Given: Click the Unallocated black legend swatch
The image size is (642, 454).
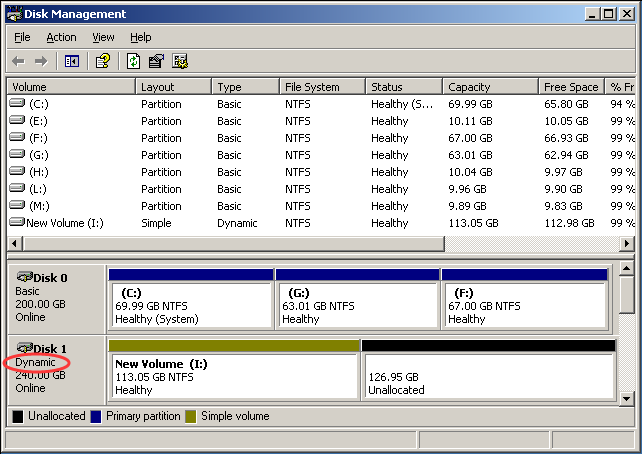Looking at the screenshot, I should tap(18, 417).
